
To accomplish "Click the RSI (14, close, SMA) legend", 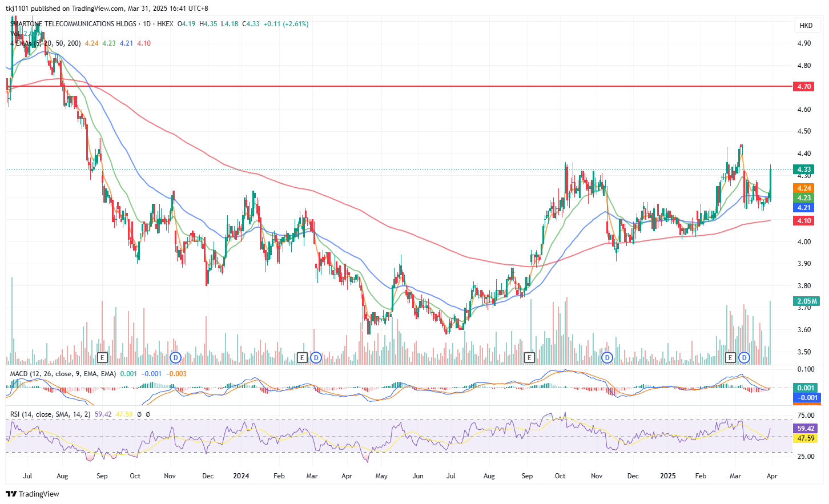I will [x=50, y=414].
